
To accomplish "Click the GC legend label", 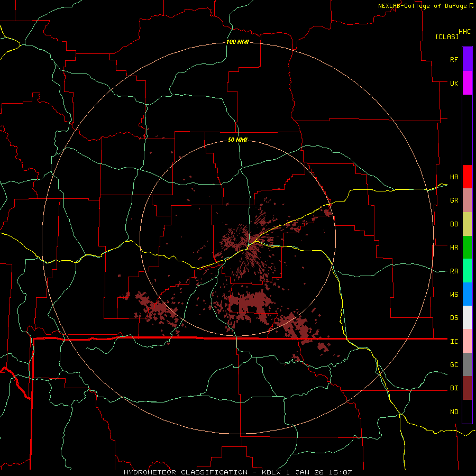I will tap(454, 365).
